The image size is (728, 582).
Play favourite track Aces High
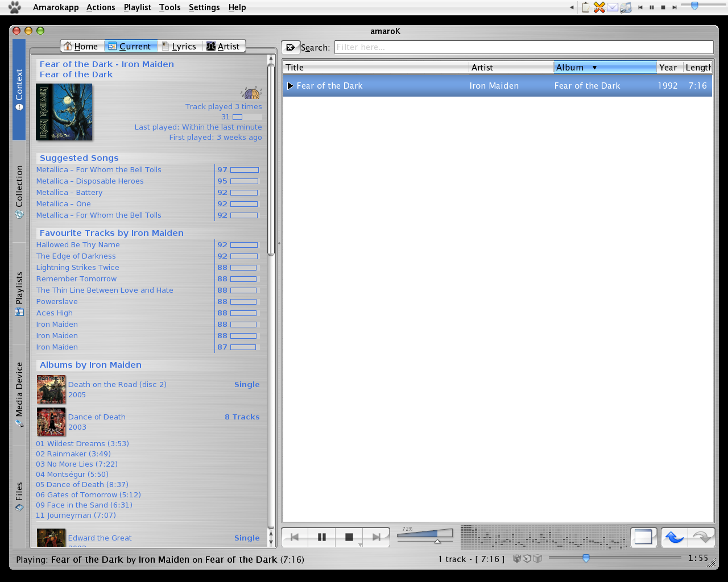coord(55,313)
